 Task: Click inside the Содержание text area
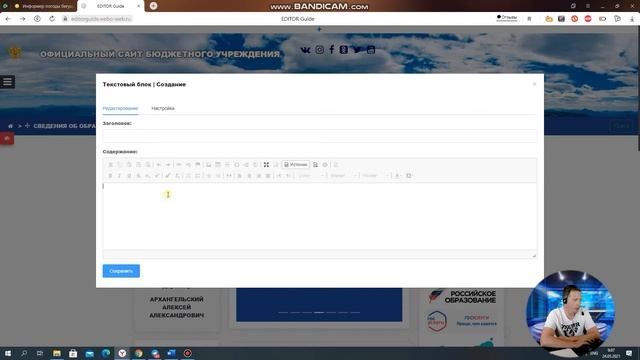[x=320, y=216]
